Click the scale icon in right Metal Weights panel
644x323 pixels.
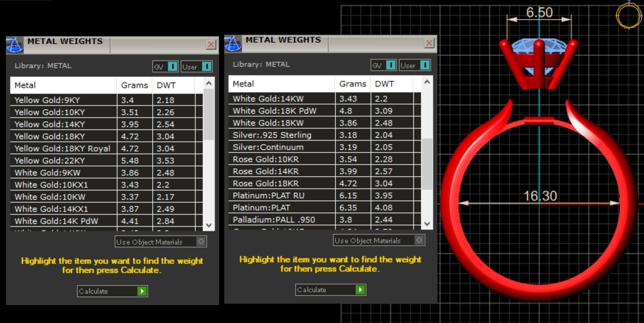point(233,44)
